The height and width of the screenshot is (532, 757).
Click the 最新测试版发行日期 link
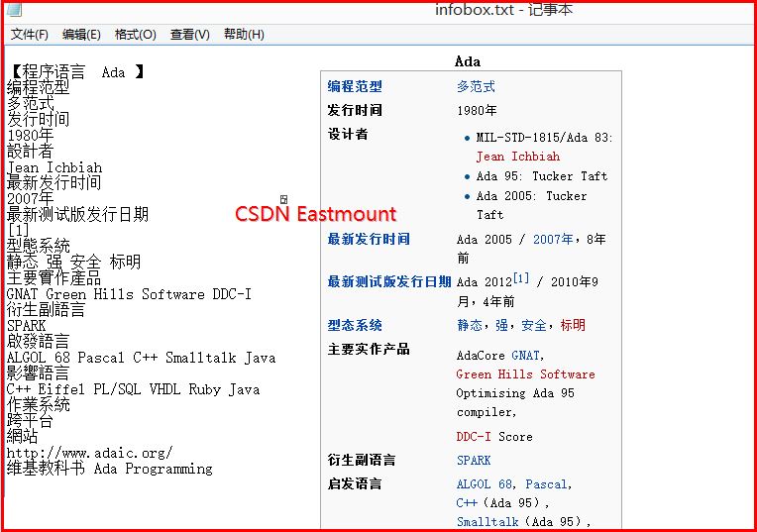point(389,281)
